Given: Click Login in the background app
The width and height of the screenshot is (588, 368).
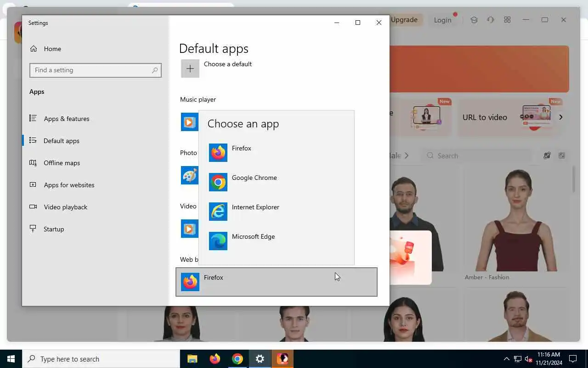Looking at the screenshot, I should pos(442,20).
